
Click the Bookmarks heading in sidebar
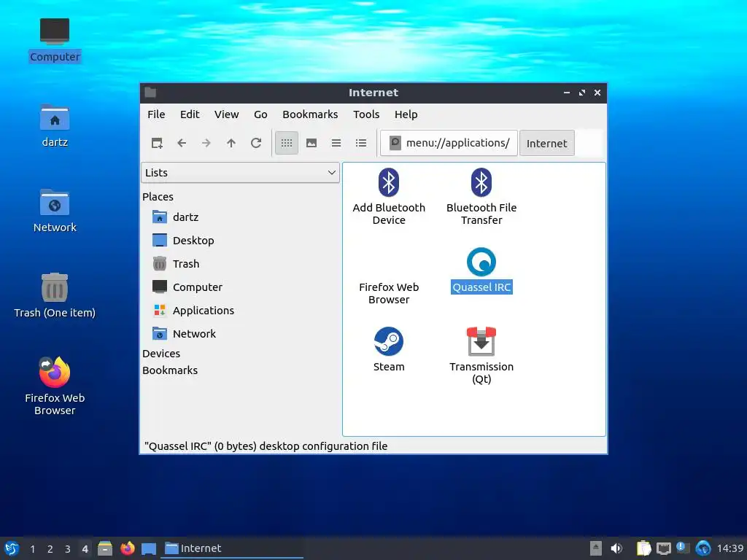click(x=169, y=370)
